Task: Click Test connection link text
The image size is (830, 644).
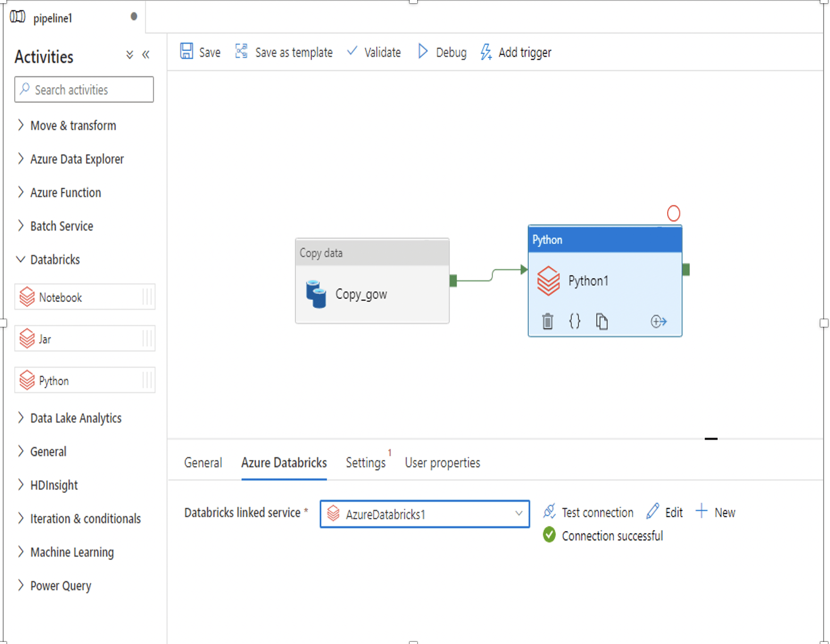Action: coord(597,513)
